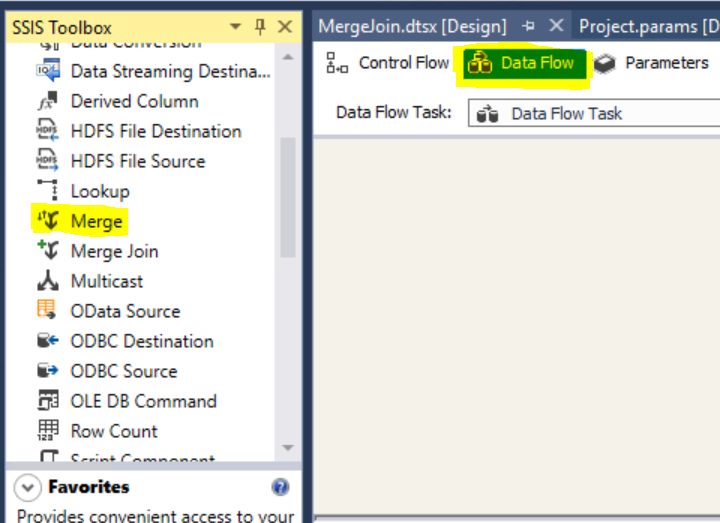The height and width of the screenshot is (523, 720).
Task: Select the Merge Join text item
Action: point(115,251)
